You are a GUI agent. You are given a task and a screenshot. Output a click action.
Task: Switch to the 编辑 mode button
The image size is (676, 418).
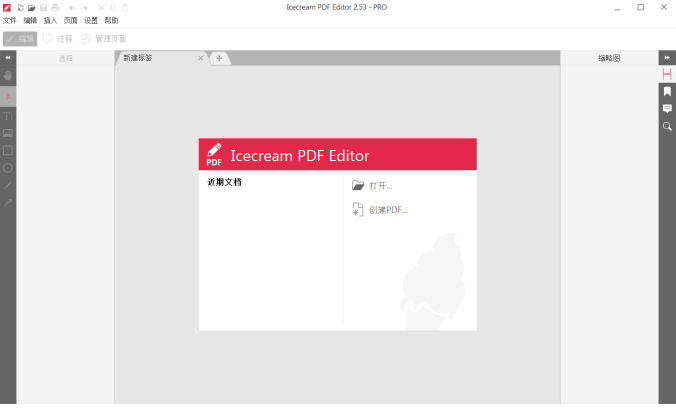(20, 39)
